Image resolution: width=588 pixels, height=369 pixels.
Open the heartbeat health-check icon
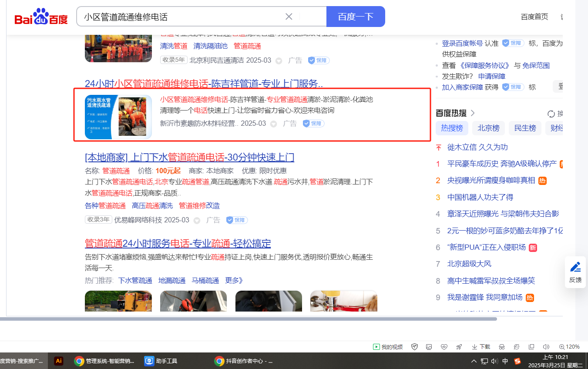coord(444,347)
